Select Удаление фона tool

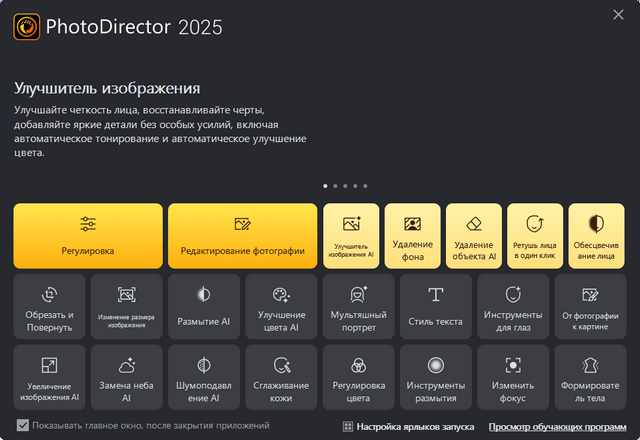pos(412,236)
